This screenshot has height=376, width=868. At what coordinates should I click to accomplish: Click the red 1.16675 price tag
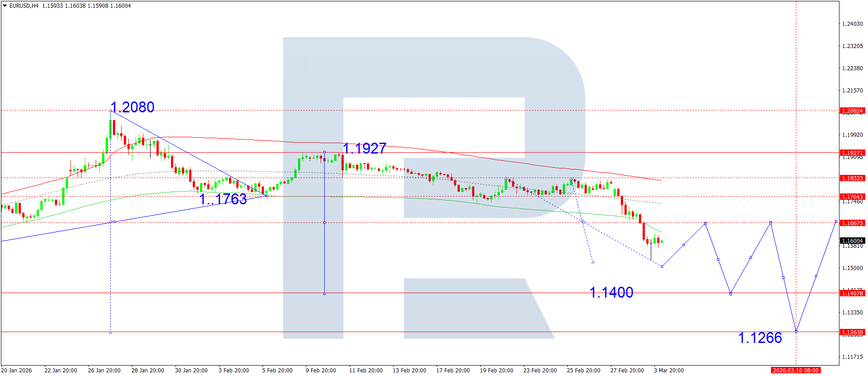pos(852,223)
